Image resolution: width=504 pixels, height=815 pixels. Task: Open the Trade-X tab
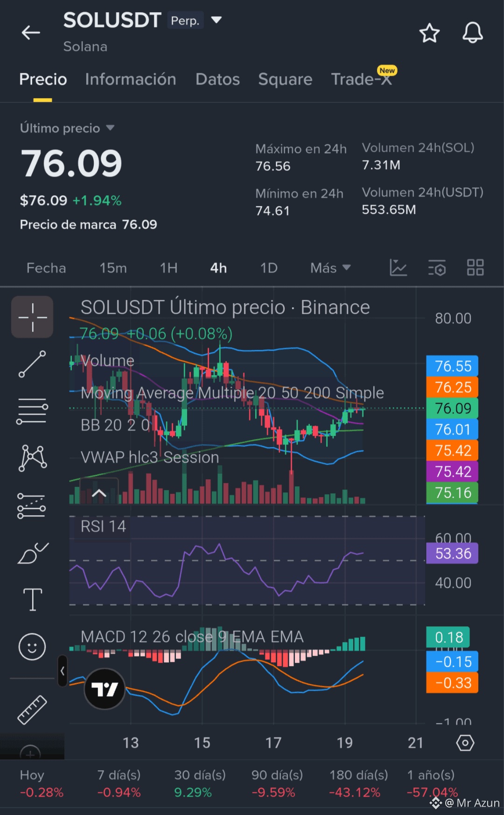[362, 78]
